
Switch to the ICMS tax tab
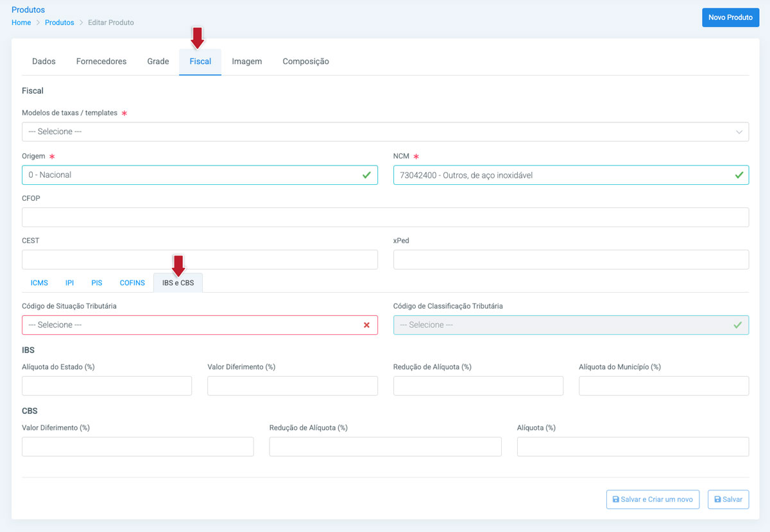39,283
